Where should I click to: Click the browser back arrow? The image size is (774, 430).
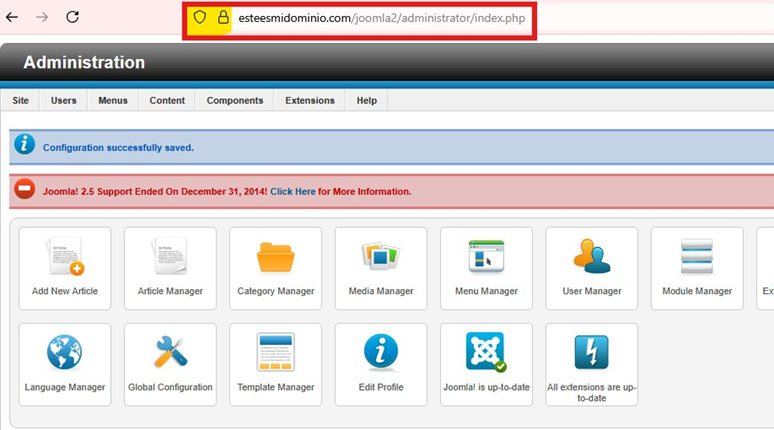tap(12, 17)
